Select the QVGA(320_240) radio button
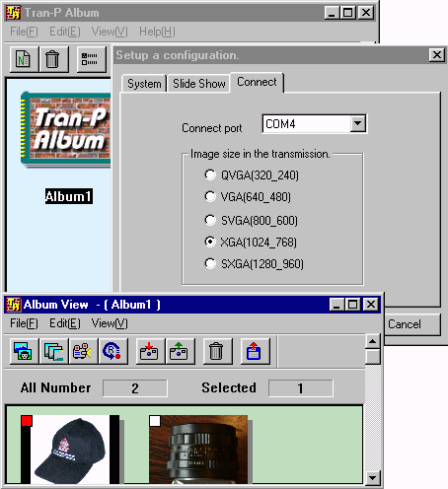 pyautogui.click(x=210, y=175)
